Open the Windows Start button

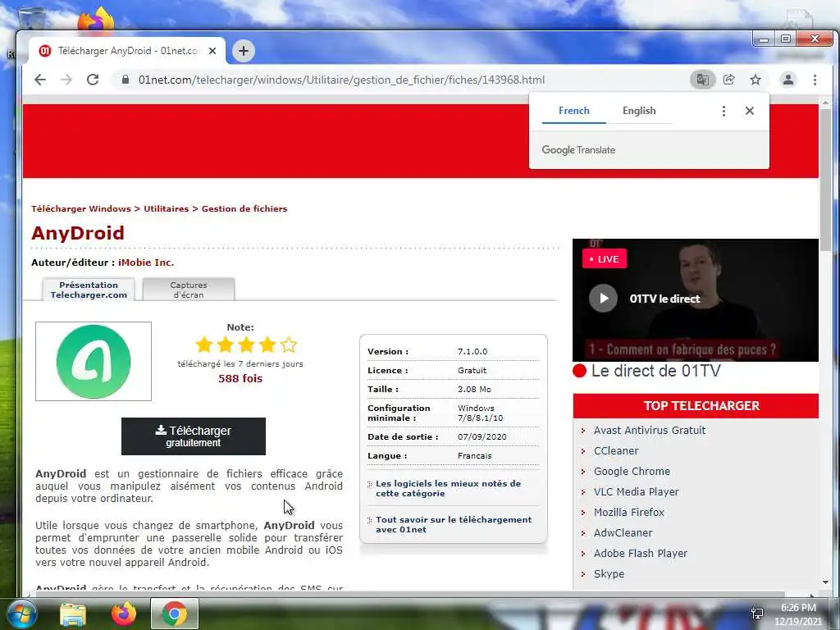point(22,614)
